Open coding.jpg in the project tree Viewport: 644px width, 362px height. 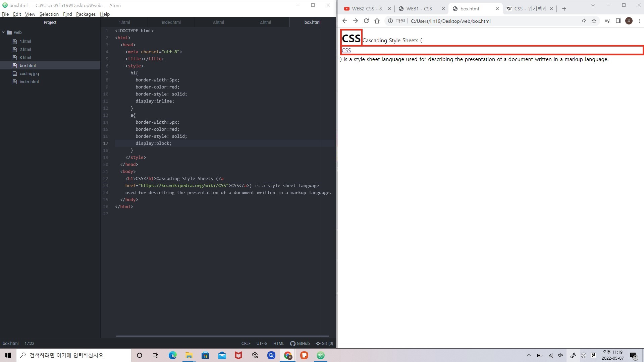pyautogui.click(x=29, y=73)
